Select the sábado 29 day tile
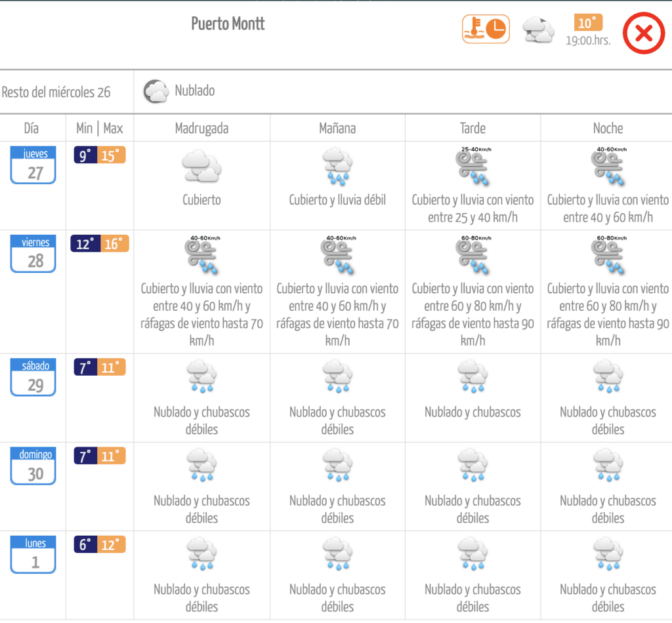The height and width of the screenshot is (623, 672). coord(33,378)
